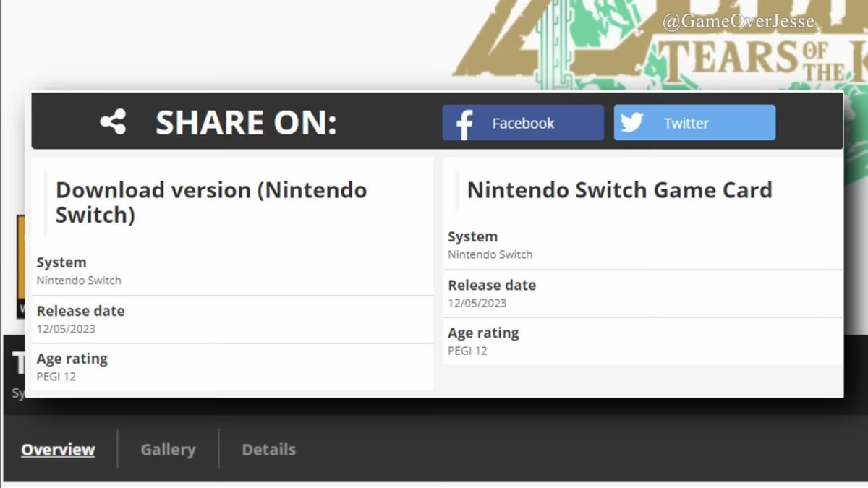The width and height of the screenshot is (868, 488).
Task: Click the @GameOverJesse watermark text
Action: [x=739, y=21]
